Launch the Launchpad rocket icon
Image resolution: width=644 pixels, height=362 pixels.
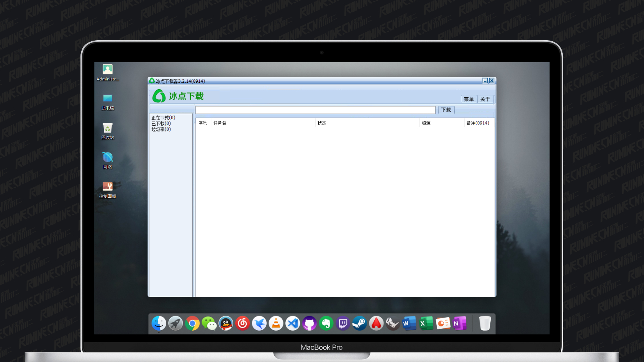pos(175,323)
